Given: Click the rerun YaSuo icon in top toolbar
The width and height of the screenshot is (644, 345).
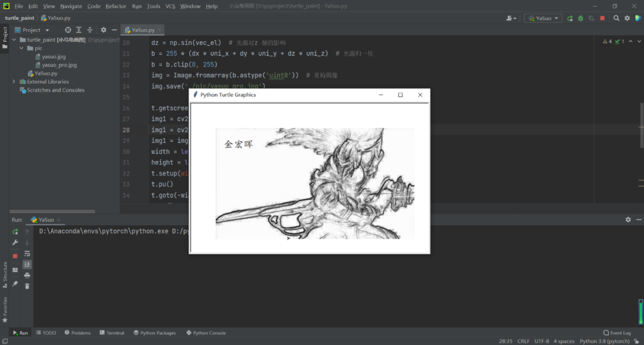Looking at the screenshot, I should [570, 18].
